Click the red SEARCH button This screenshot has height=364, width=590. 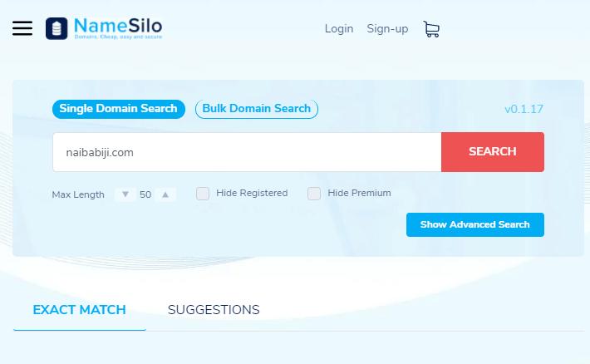(x=493, y=152)
